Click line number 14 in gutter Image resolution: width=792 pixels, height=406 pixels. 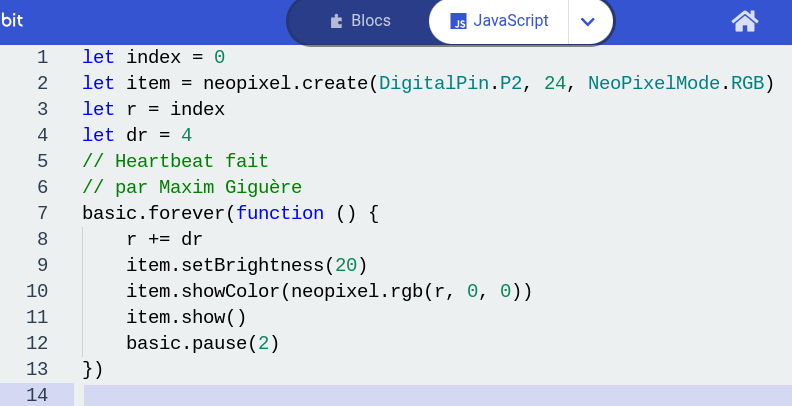[x=37, y=395]
